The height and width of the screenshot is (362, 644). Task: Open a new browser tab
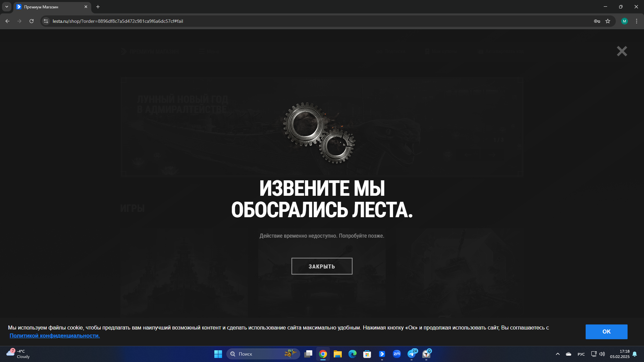pyautogui.click(x=98, y=7)
